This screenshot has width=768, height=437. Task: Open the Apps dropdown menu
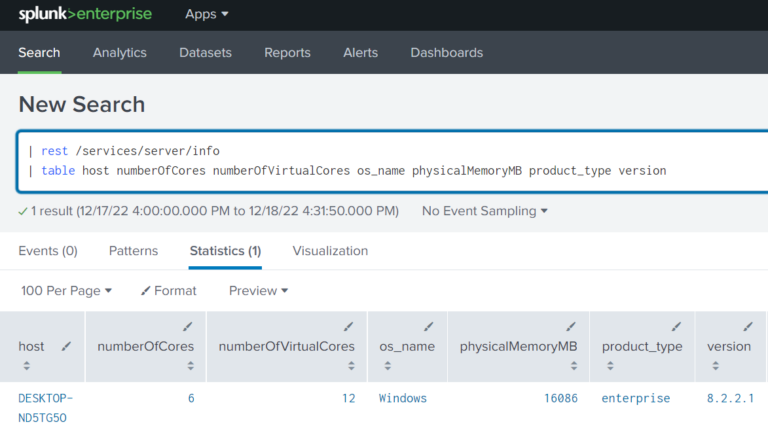(x=206, y=14)
